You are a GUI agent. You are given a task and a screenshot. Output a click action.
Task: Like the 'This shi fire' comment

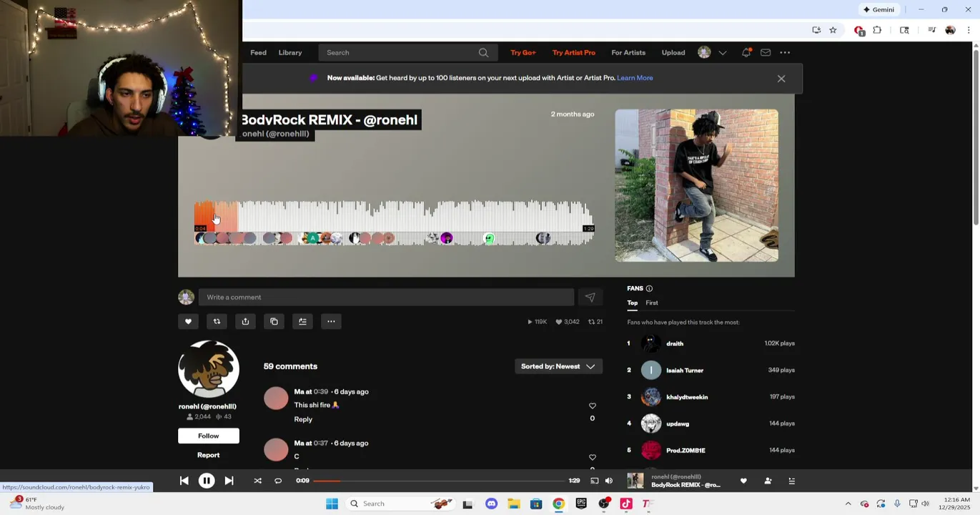pos(592,406)
